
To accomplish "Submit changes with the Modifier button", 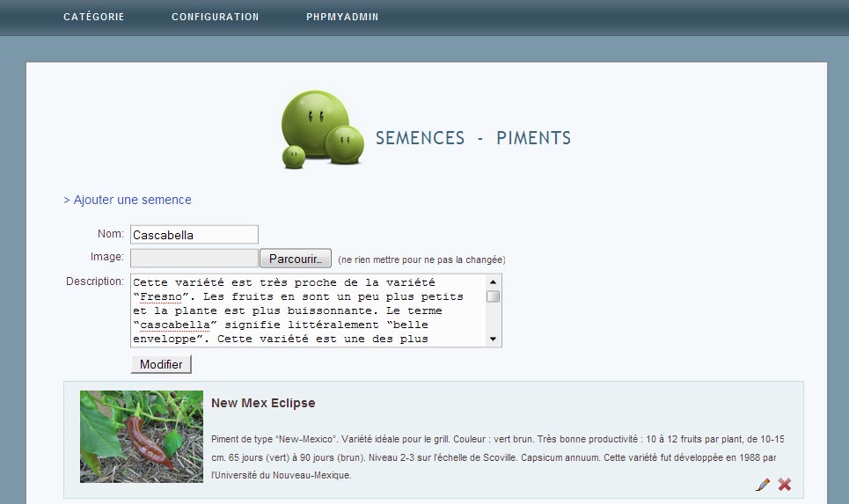I will (x=161, y=364).
